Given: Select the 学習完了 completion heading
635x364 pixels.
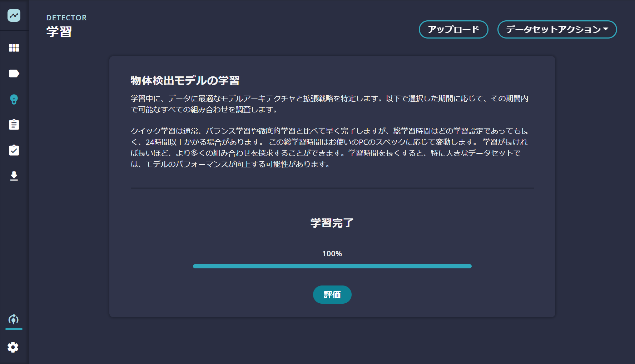Looking at the screenshot, I should pyautogui.click(x=332, y=222).
